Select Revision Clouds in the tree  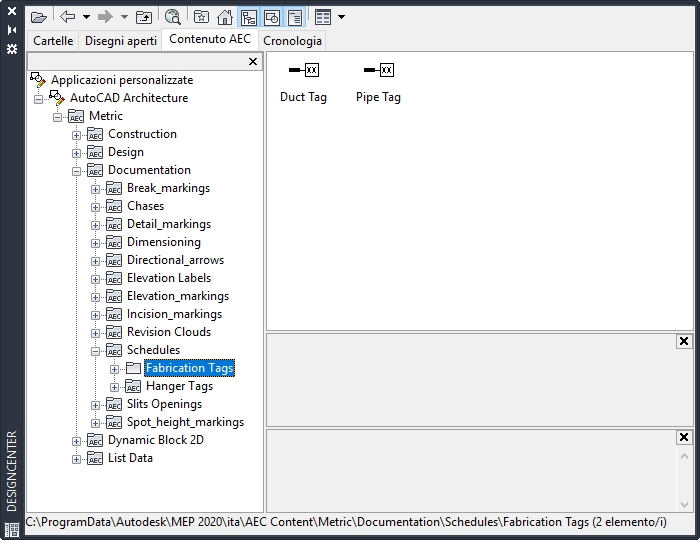[x=169, y=332]
